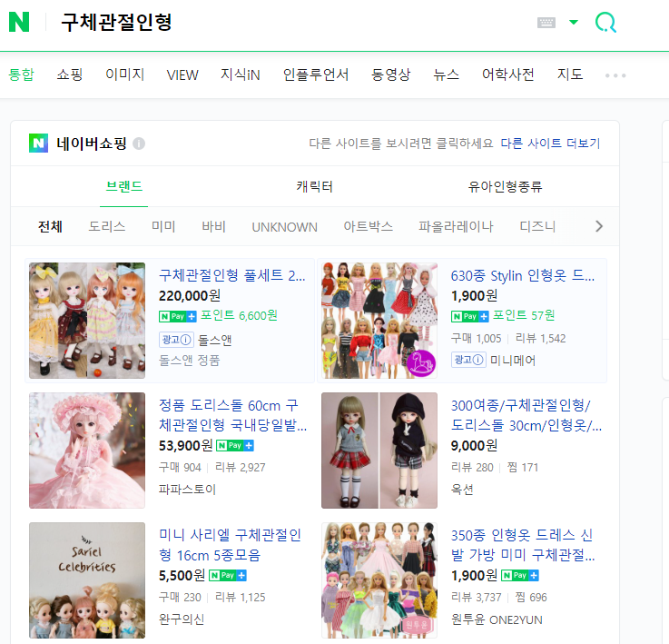
Task: Click the 광고 info badge beside 미니메어
Action: click(468, 360)
